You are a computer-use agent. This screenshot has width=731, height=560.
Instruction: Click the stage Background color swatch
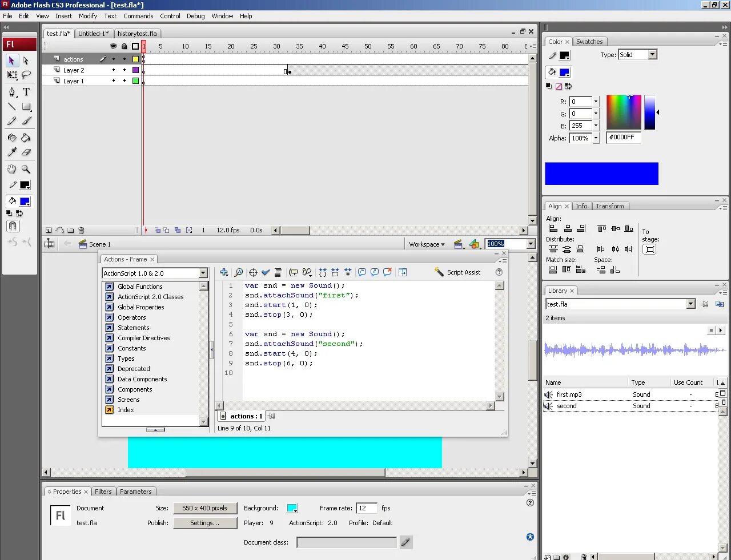point(292,508)
